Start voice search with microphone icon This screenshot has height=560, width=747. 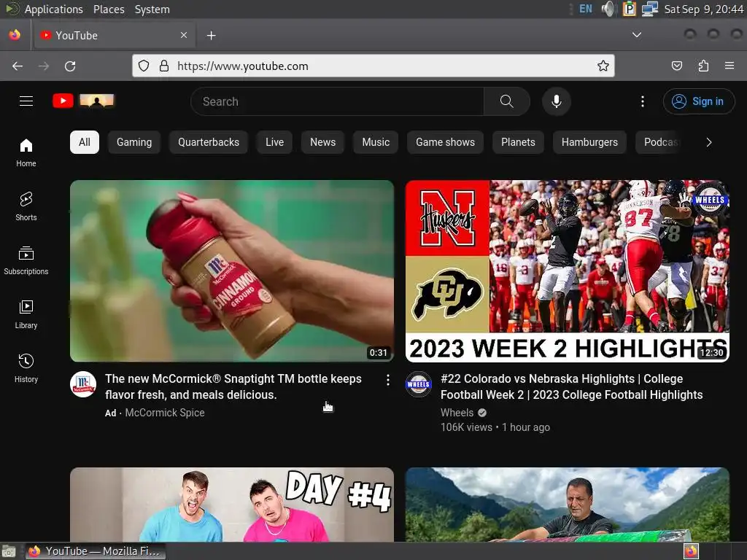click(x=556, y=101)
